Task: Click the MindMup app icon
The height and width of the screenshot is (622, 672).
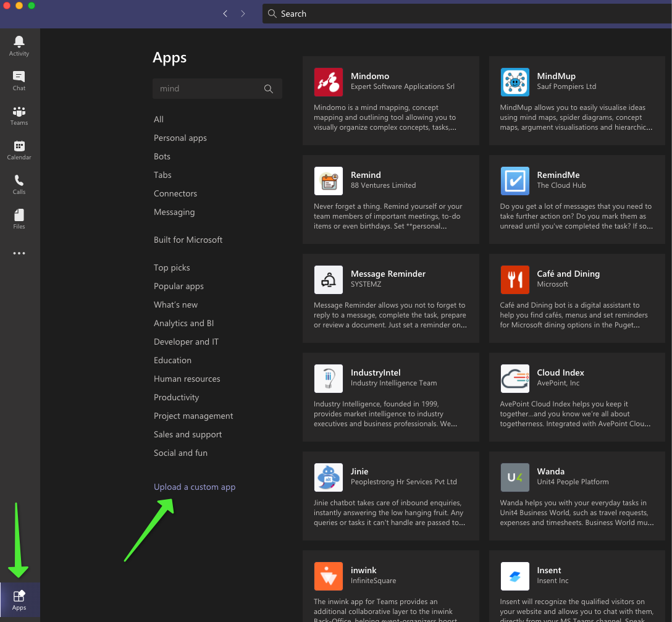Action: pyautogui.click(x=514, y=82)
